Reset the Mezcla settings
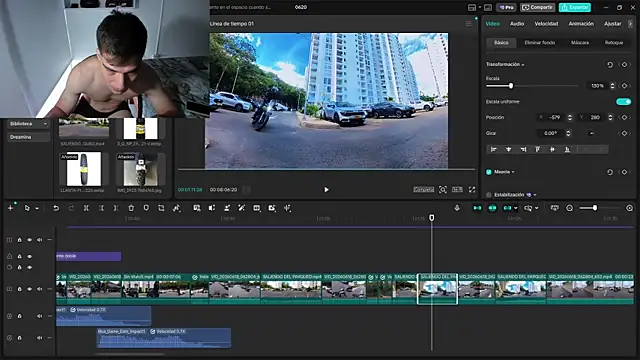The height and width of the screenshot is (360, 640). 610,172
